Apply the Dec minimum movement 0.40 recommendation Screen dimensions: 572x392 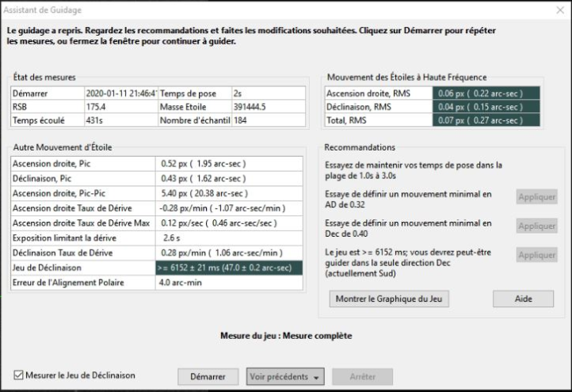pyautogui.click(x=536, y=226)
